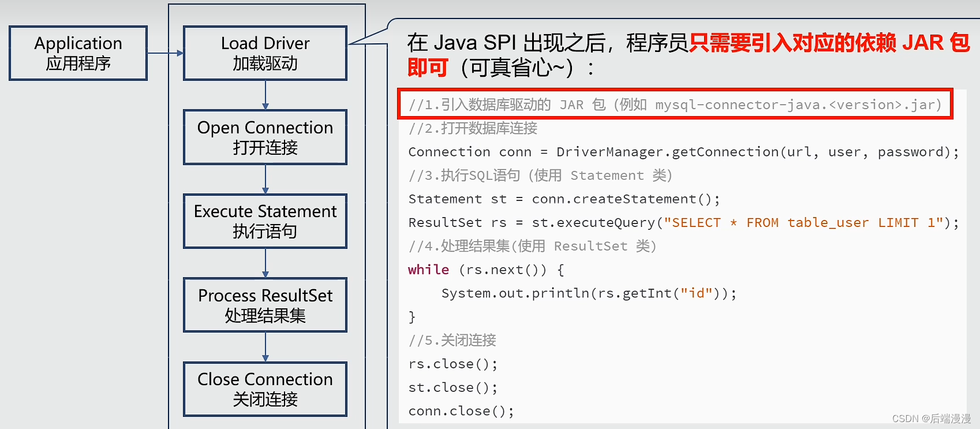Image resolution: width=980 pixels, height=429 pixels.
Task: Click the comment "//1.引入数据库驱动的 JAR 包"
Action: coord(507,105)
